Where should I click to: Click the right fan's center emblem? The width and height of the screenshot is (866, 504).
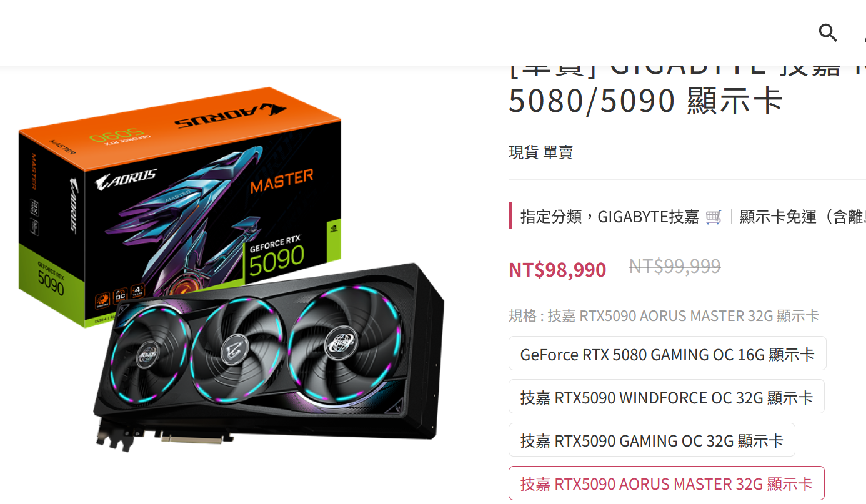341,342
